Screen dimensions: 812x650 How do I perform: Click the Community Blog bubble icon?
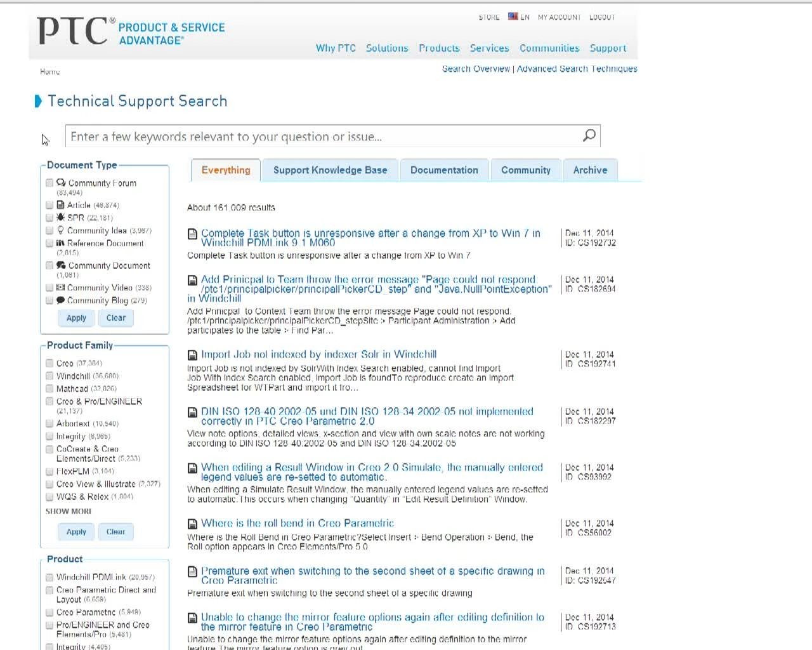coord(60,300)
